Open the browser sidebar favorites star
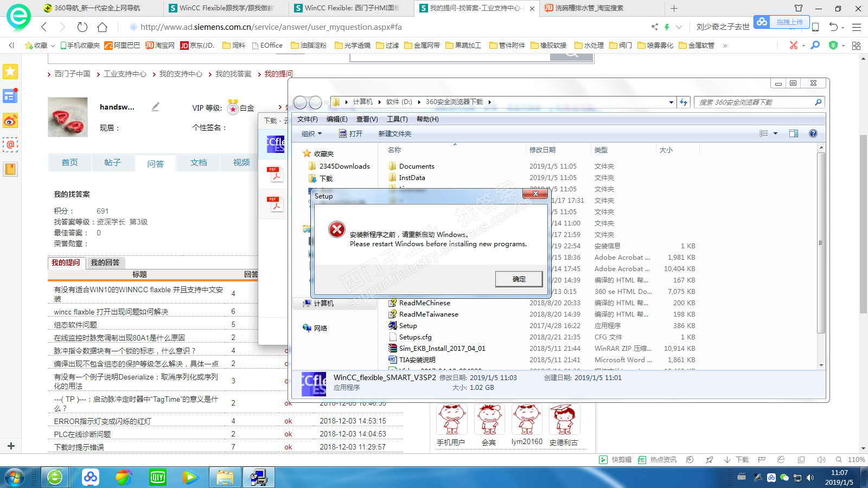The height and width of the screenshot is (488, 868). click(10, 72)
